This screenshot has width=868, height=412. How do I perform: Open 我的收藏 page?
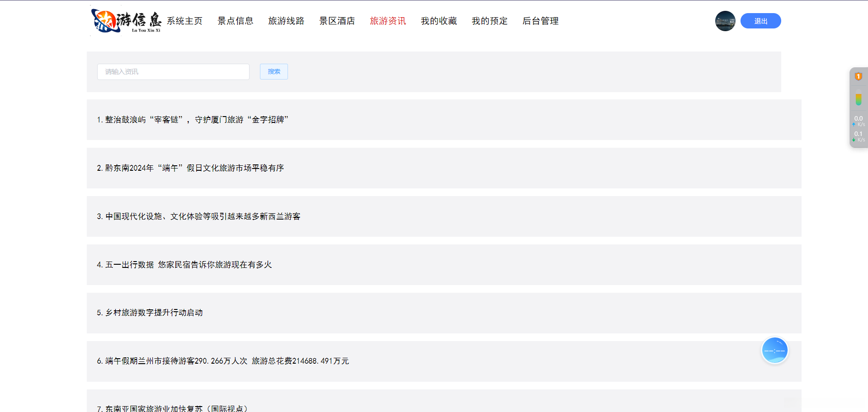[x=439, y=21]
